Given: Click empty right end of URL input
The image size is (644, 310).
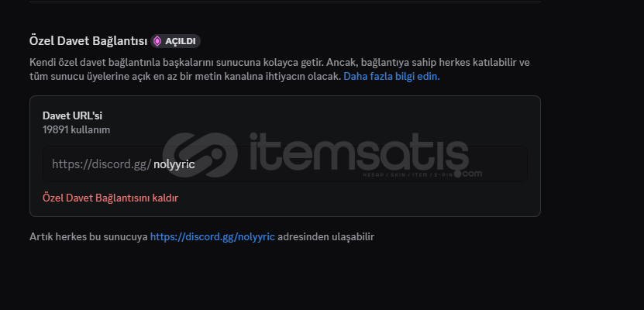Looking at the screenshot, I should 501,164.
